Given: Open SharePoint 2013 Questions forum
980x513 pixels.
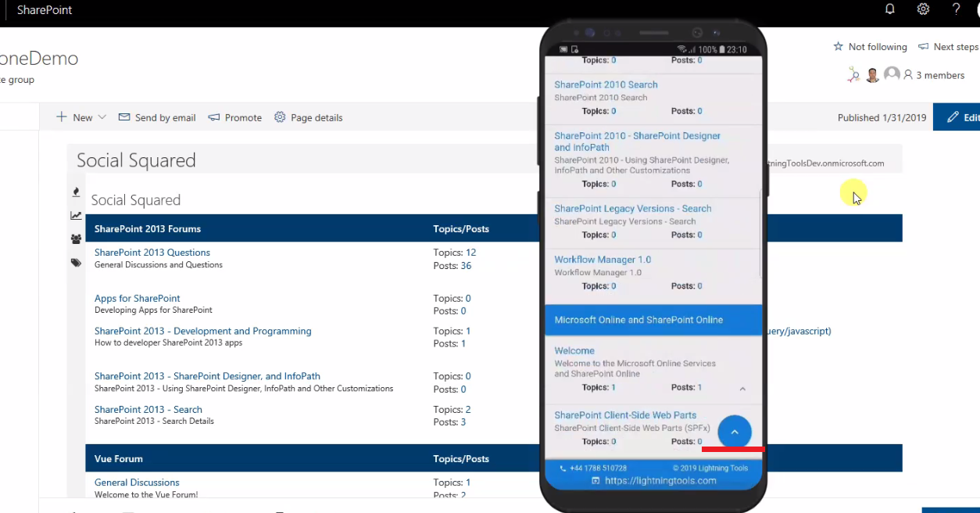Looking at the screenshot, I should 152,253.
